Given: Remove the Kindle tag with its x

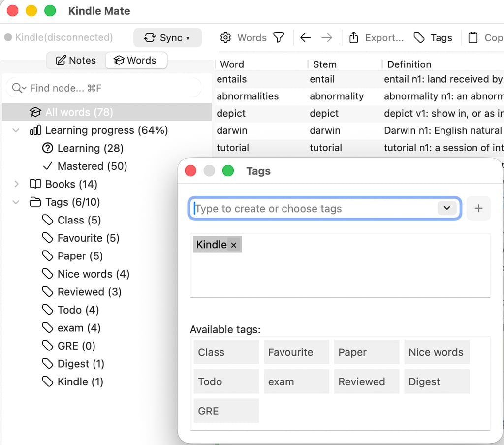Looking at the screenshot, I should [x=234, y=245].
